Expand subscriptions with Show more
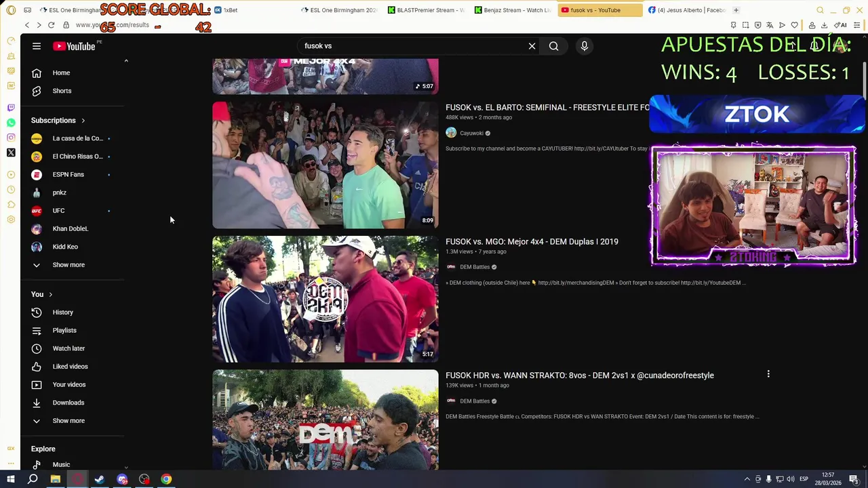Viewport: 868px width, 488px height. [68, 265]
